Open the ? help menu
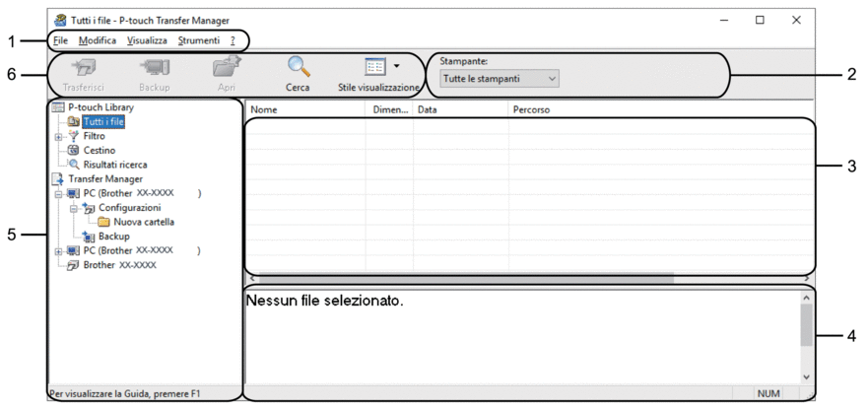 tap(234, 40)
